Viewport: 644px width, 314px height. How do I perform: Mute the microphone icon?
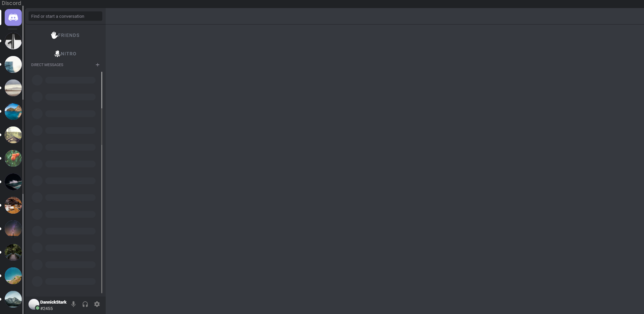(73, 304)
